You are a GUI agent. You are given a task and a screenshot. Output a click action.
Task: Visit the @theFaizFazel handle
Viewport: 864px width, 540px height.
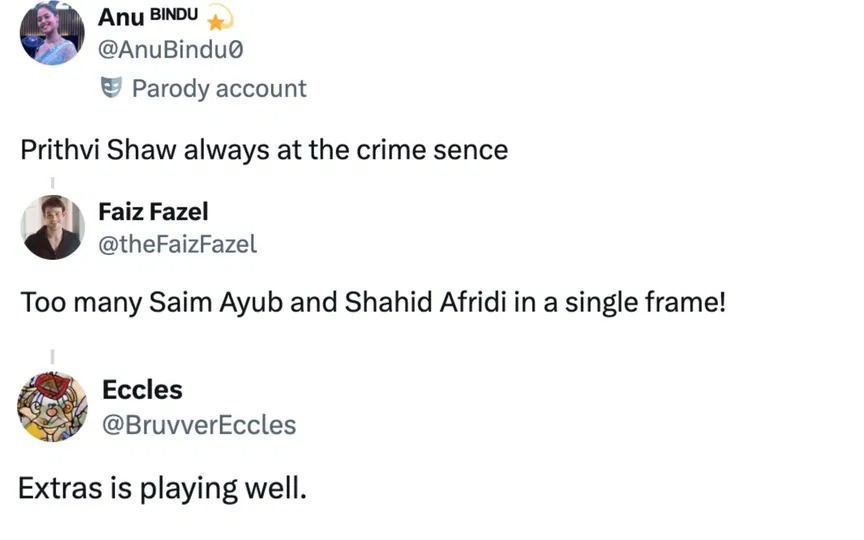coord(177,243)
